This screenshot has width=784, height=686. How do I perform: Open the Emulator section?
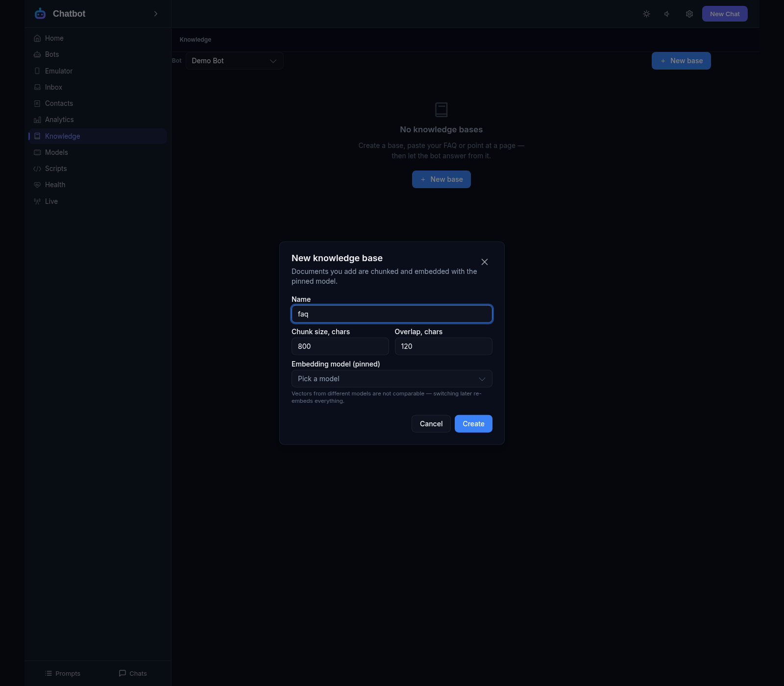(98, 71)
